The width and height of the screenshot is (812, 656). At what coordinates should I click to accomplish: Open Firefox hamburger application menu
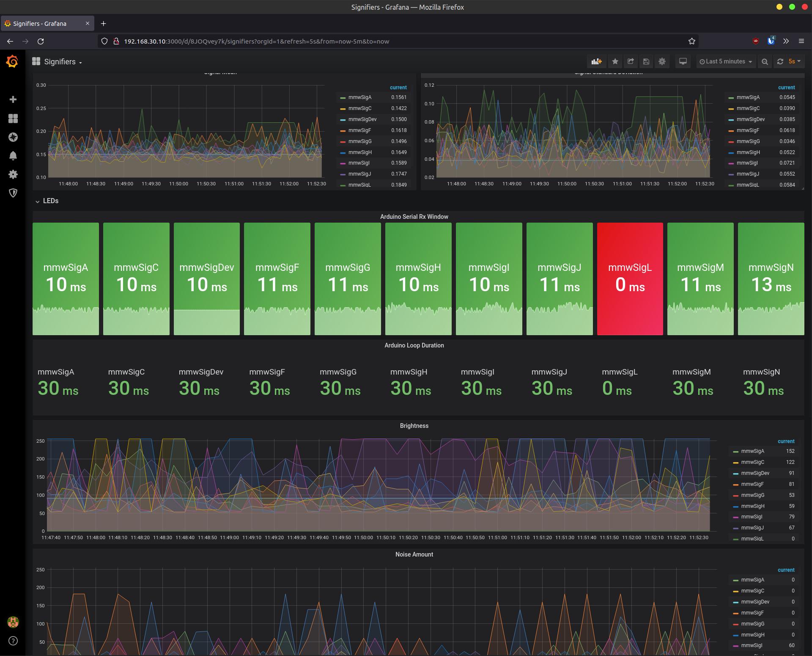click(801, 41)
